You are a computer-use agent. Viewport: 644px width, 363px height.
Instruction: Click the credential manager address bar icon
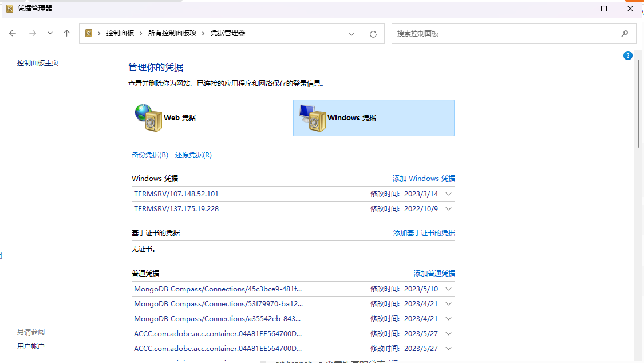tap(89, 33)
